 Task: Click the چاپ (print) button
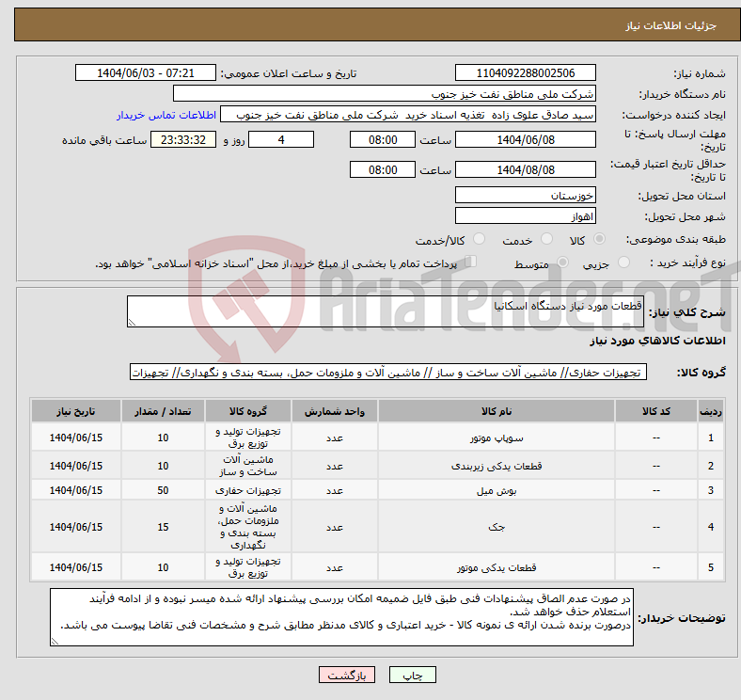412,675
